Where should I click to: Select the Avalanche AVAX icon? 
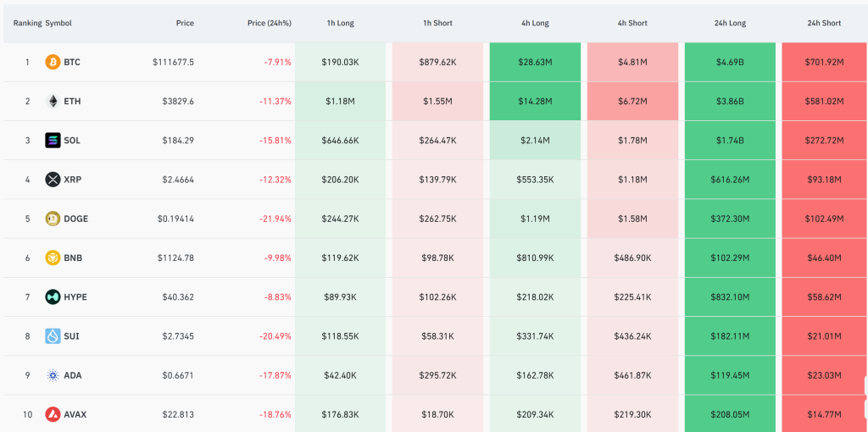(53, 414)
